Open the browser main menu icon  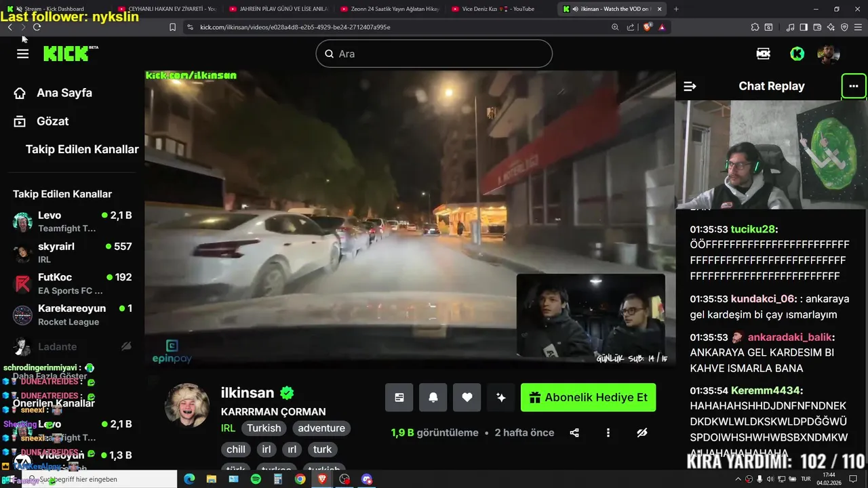point(858,27)
